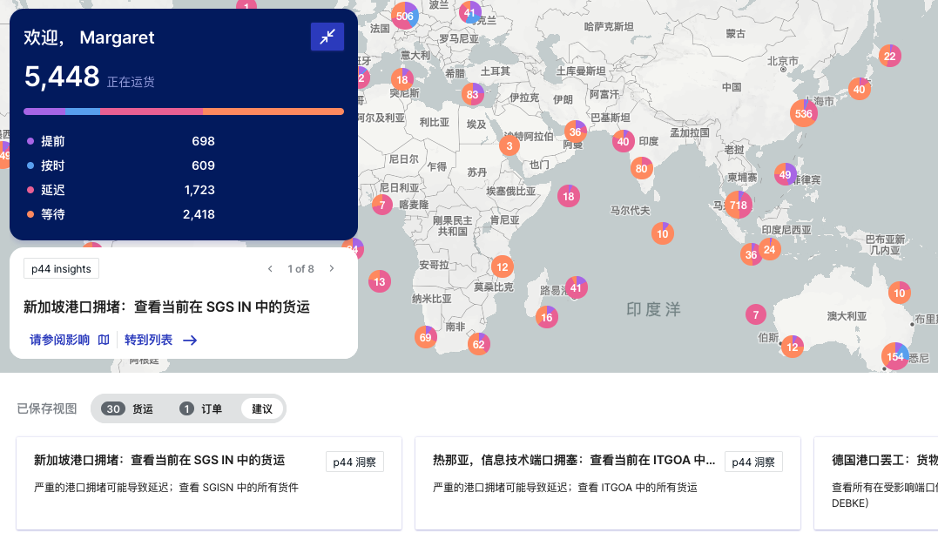Click the 49 cluster near Philippines
Screen dimensions: 938x560
[x=785, y=175]
